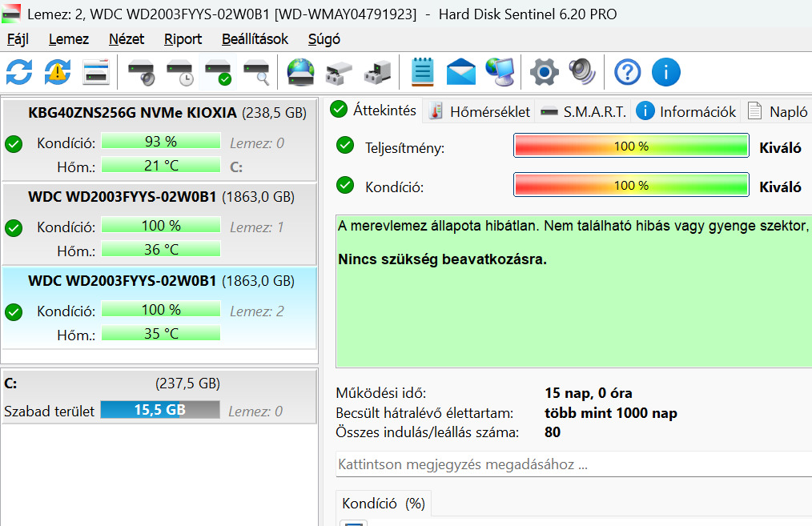Click the 35 °C temperature bar of Lemez: 2
This screenshot has height=526, width=812.
point(161,333)
